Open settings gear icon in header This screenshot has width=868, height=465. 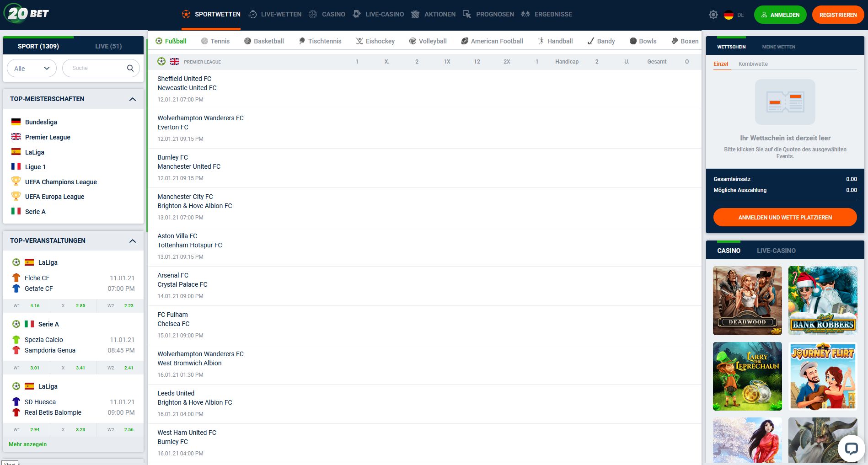tap(713, 15)
